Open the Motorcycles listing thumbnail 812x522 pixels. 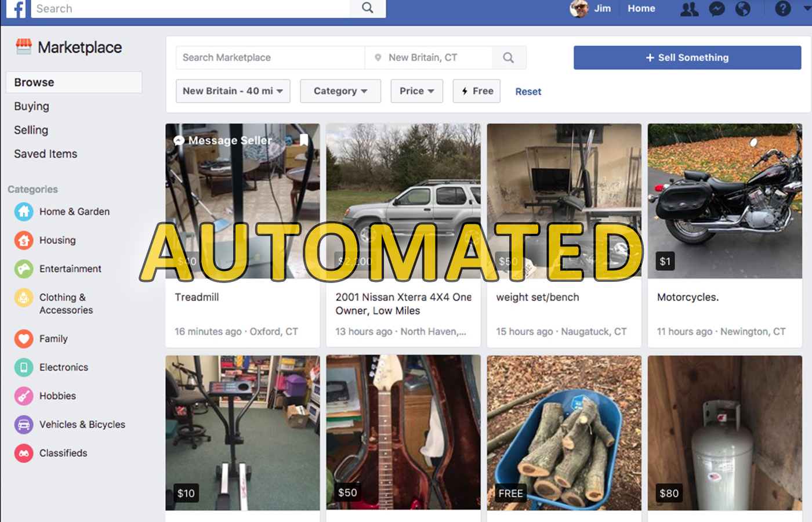click(724, 200)
